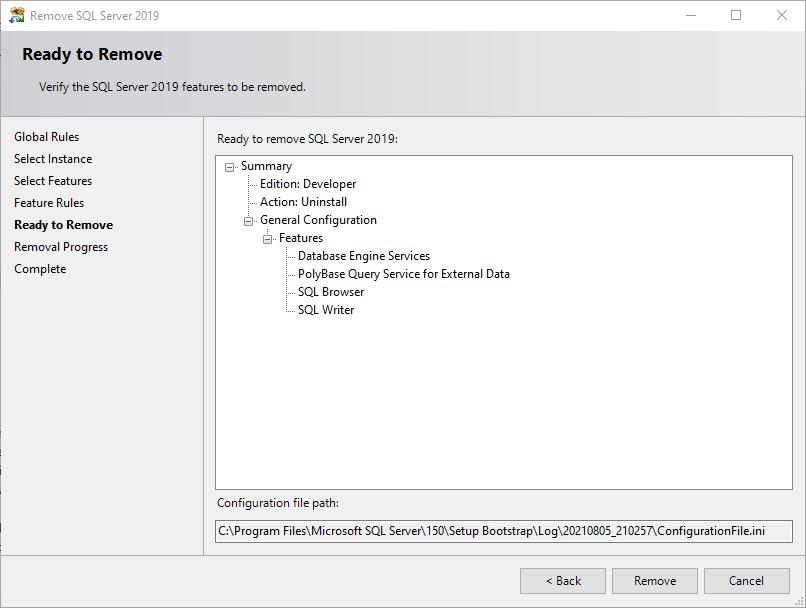Click the SQL Server setup title bar icon

[16, 16]
